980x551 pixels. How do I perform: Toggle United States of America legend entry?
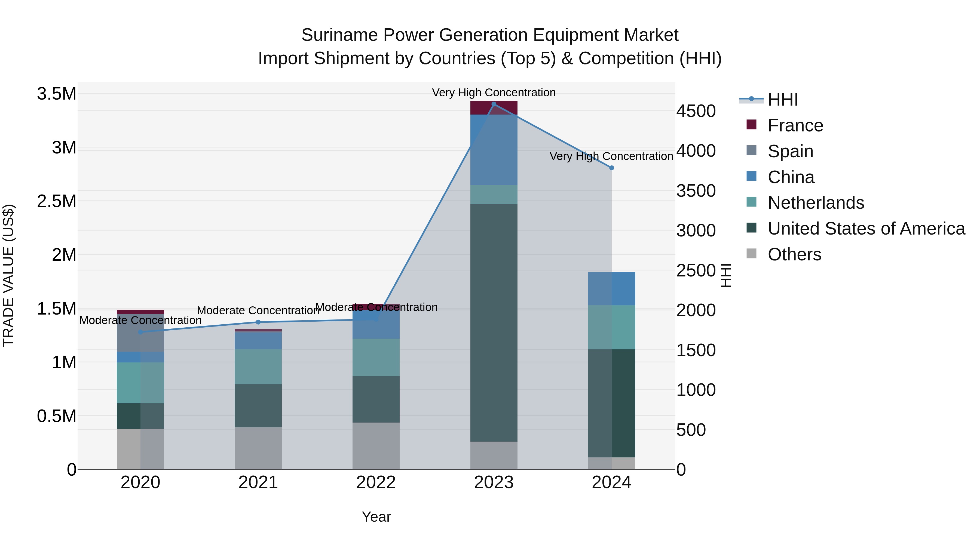tap(856, 229)
